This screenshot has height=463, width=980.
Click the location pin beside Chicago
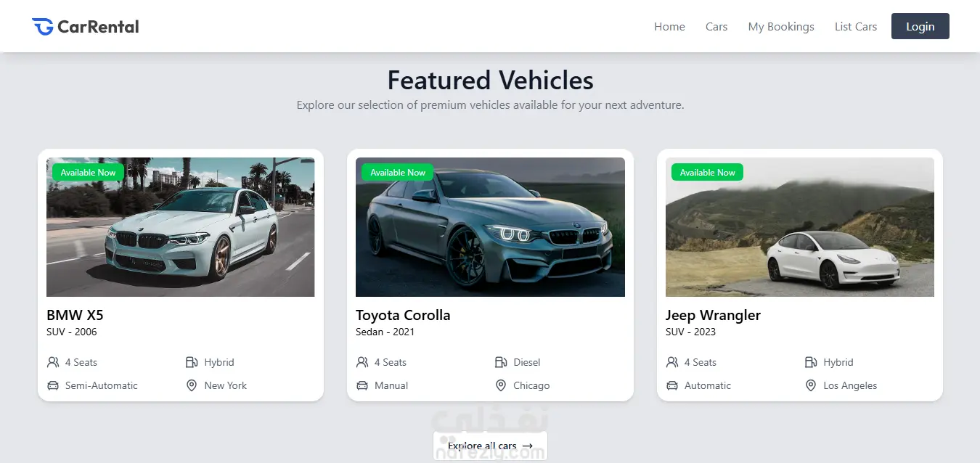pos(501,385)
